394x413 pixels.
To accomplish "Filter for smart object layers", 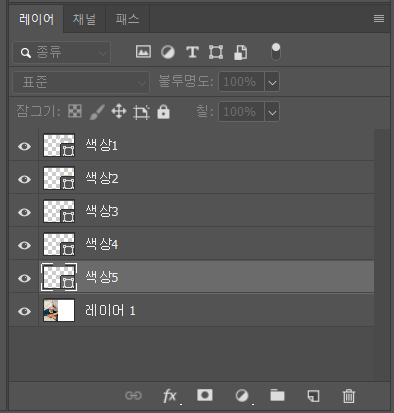I will point(240,52).
